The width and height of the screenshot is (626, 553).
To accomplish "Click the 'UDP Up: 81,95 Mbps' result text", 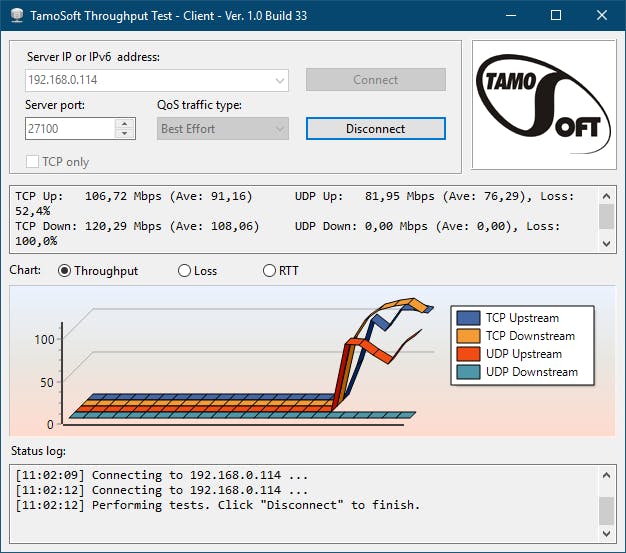I will click(x=365, y=196).
